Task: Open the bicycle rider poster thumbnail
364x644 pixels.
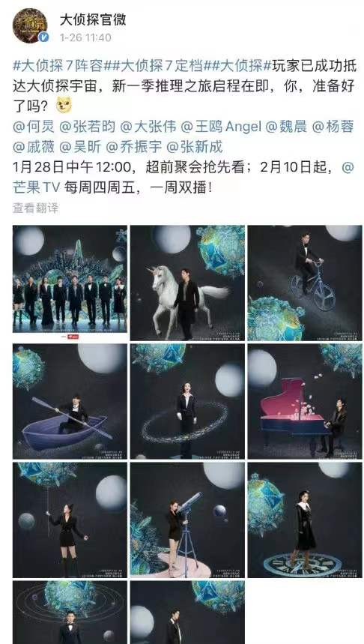Action: tap(305, 283)
